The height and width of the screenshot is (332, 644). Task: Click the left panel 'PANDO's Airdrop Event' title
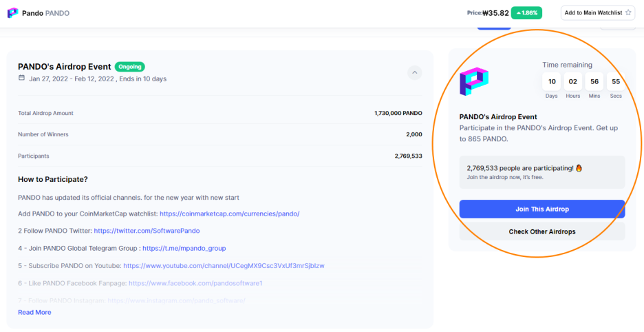coord(65,67)
